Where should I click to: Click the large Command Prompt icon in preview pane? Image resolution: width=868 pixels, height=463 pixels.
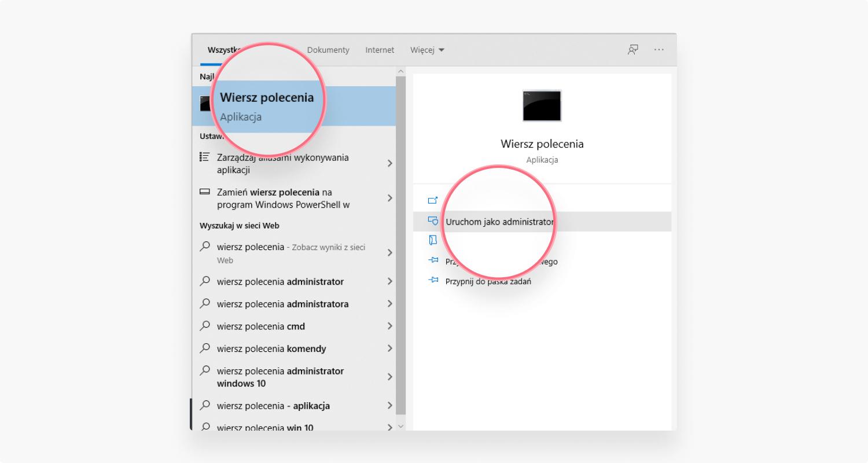pyautogui.click(x=542, y=105)
